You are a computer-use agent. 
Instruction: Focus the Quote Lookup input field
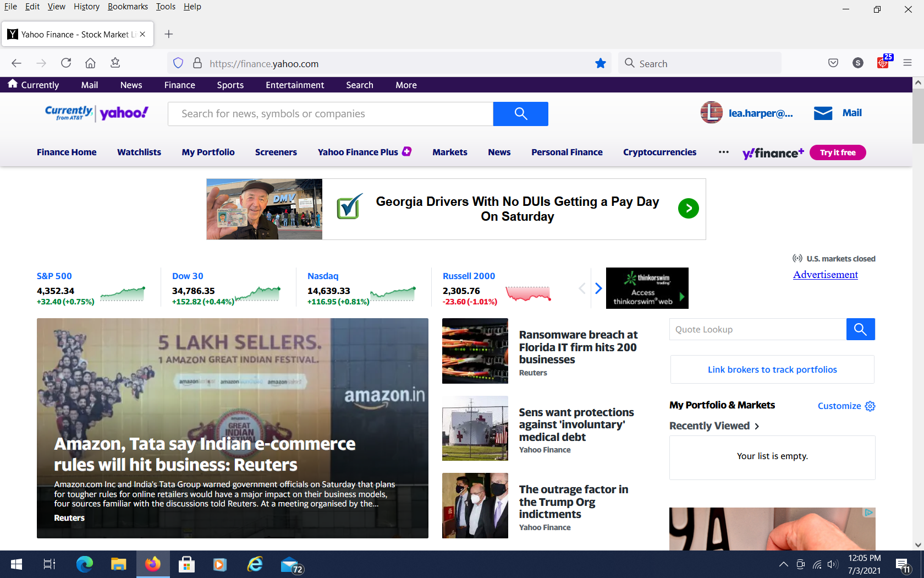pyautogui.click(x=758, y=329)
